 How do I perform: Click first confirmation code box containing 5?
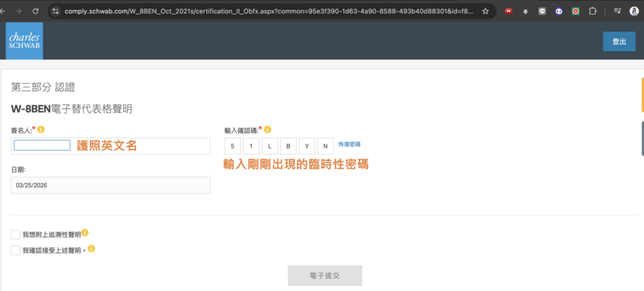(232, 145)
